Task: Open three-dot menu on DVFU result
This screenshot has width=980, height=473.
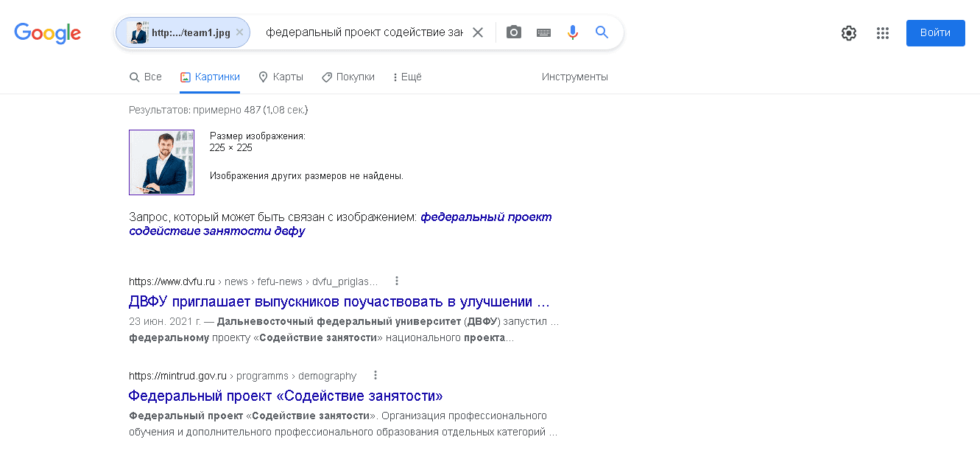Action: pos(397,281)
